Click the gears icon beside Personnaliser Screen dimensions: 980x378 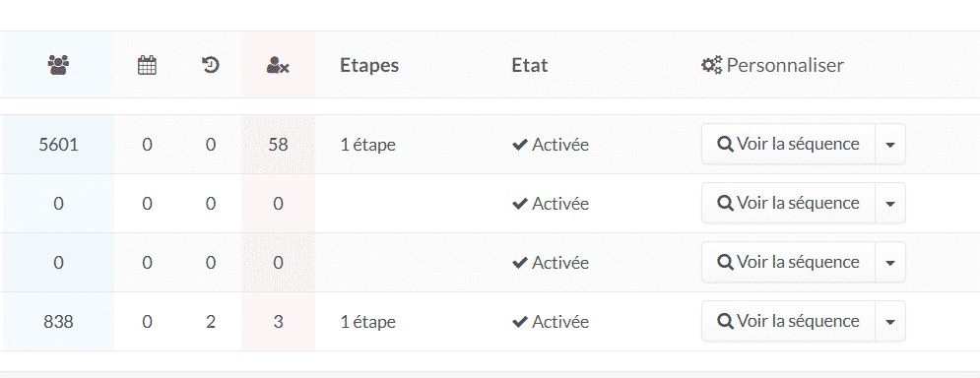click(711, 65)
